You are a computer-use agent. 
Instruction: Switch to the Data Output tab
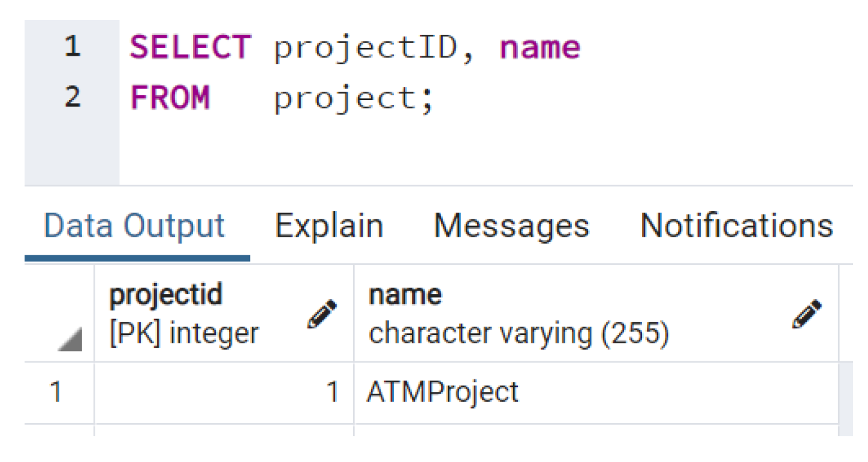(135, 227)
